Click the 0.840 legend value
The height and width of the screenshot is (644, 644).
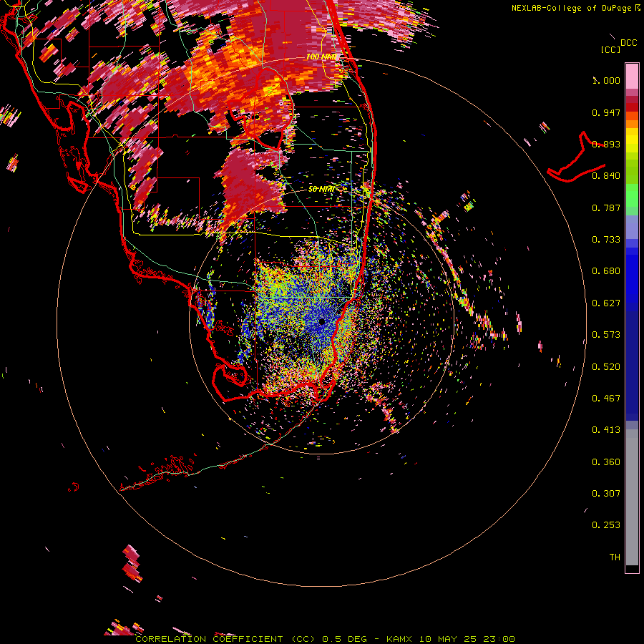(606, 176)
